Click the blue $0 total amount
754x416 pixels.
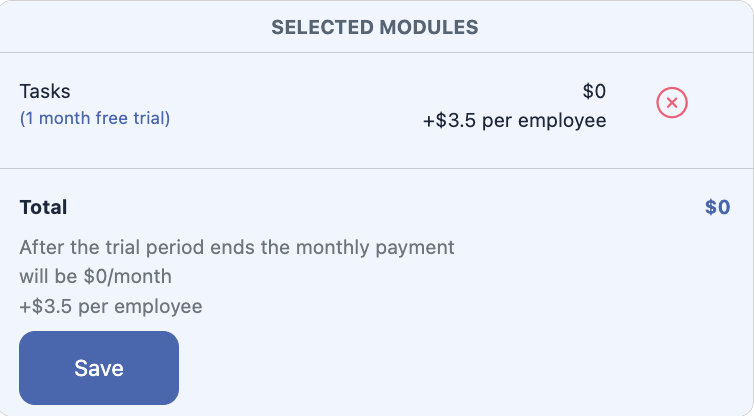point(717,208)
